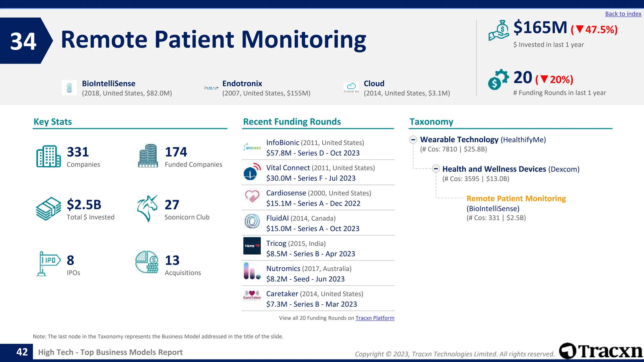Image resolution: width=644 pixels, height=362 pixels.
Task: Click the Companies building icon
Action: (48, 156)
